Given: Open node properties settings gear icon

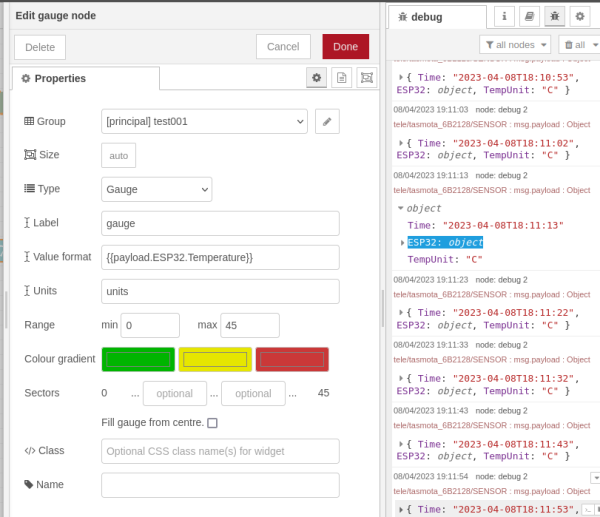Looking at the screenshot, I should [316, 78].
